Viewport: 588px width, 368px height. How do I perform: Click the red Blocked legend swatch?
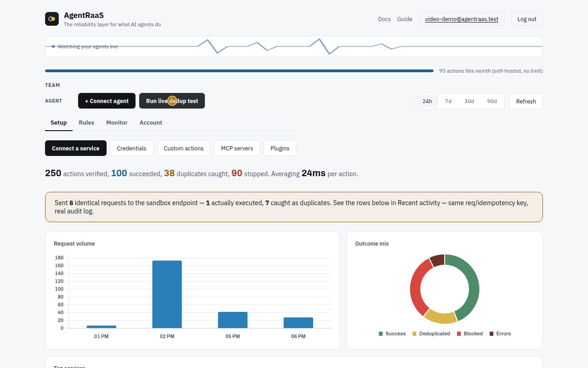[459, 333]
